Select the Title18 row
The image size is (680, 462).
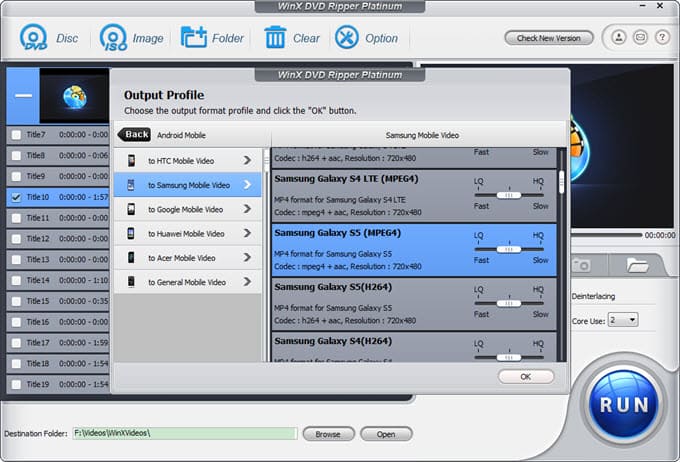[58, 364]
